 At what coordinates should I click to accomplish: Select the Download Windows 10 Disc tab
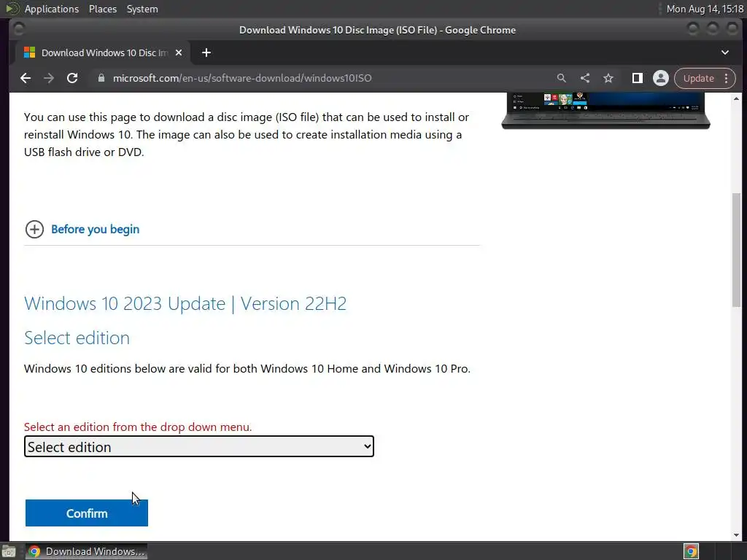(x=104, y=52)
